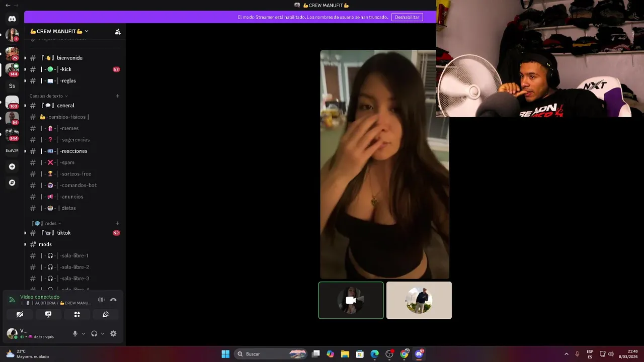
Task: Click the Add a Server plus icon
Action: pos(12,166)
